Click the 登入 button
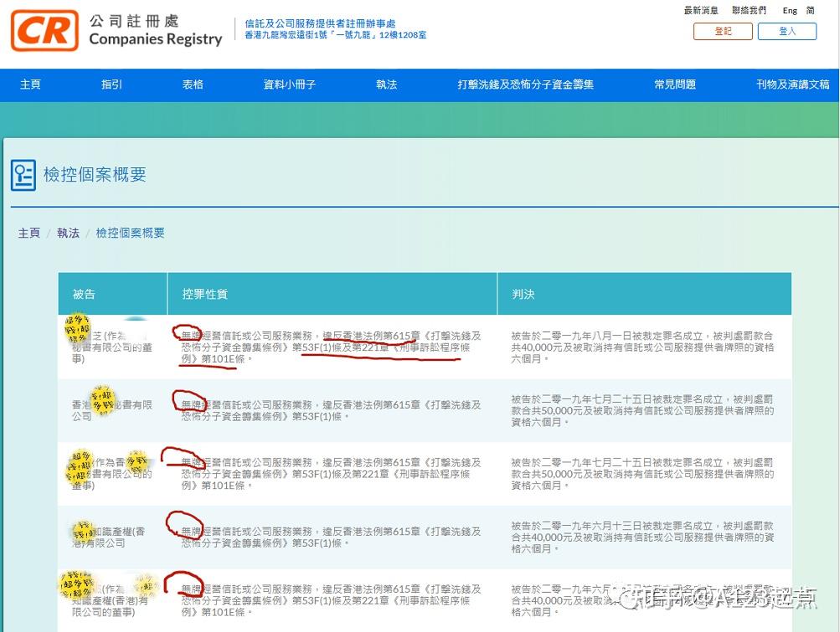840x632 pixels. pyautogui.click(x=786, y=30)
